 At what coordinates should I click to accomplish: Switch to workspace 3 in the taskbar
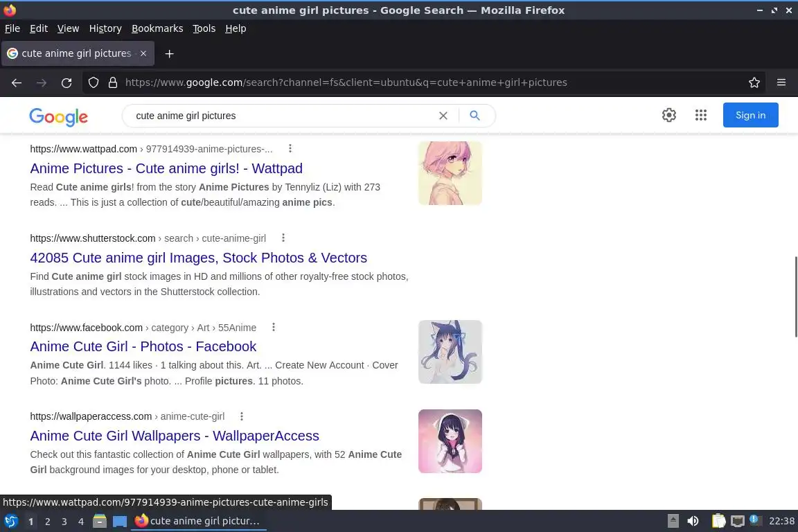tap(64, 522)
